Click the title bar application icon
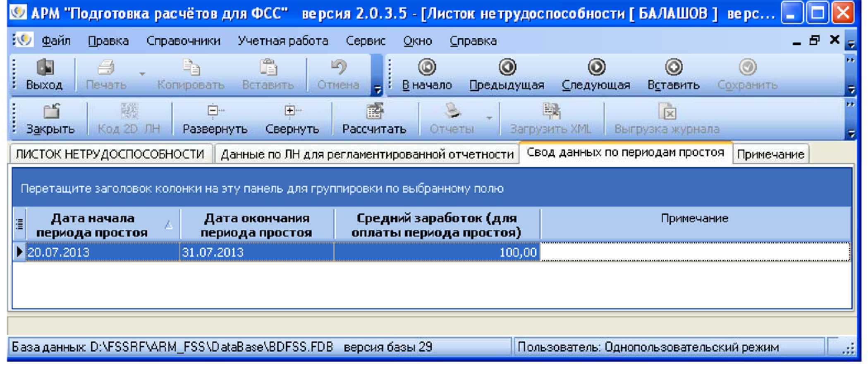Screen dimensions: 868x368 (x=18, y=12)
